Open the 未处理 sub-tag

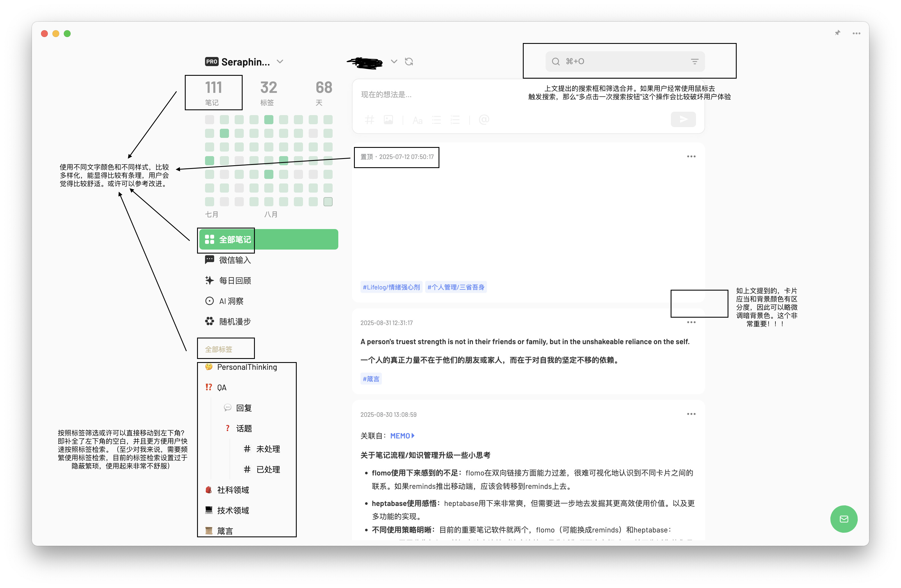pyautogui.click(x=268, y=449)
